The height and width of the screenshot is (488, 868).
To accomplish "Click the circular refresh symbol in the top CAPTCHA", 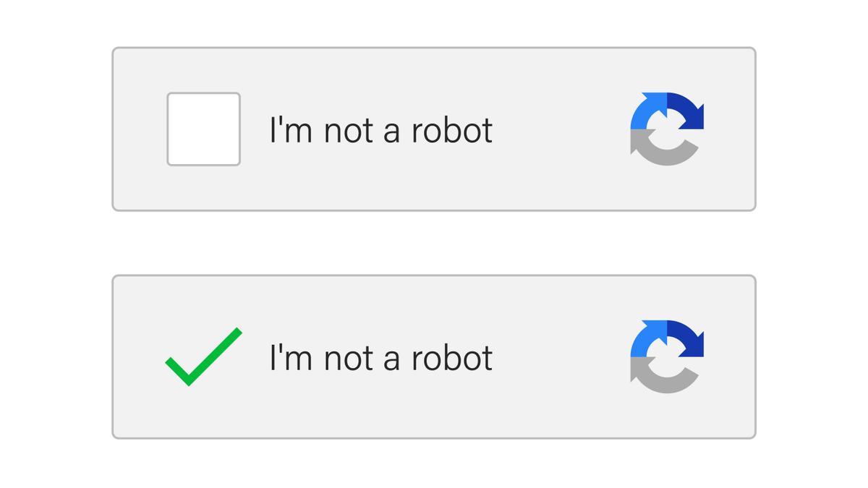I will [x=667, y=128].
